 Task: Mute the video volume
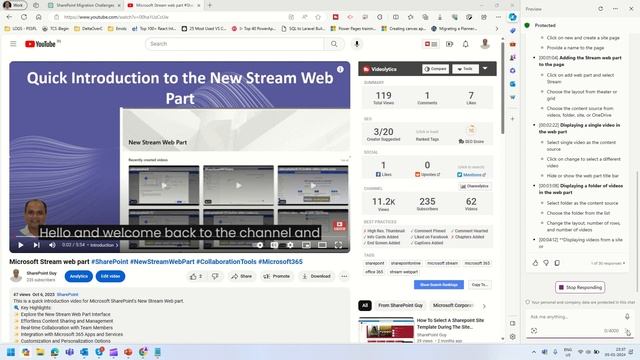pos(52,245)
